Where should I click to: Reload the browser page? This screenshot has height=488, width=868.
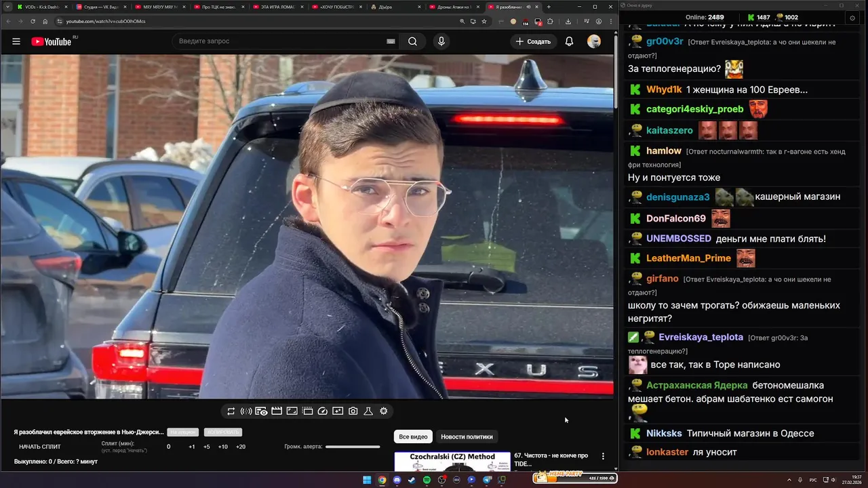pyautogui.click(x=33, y=21)
